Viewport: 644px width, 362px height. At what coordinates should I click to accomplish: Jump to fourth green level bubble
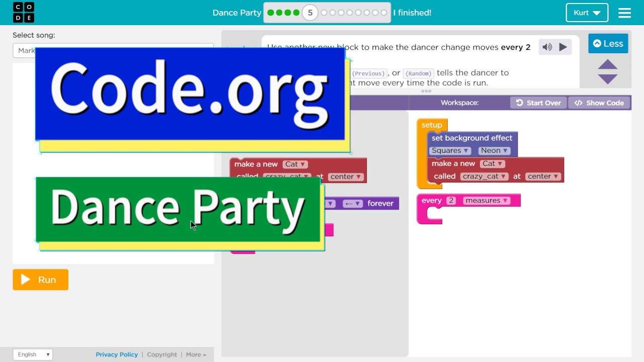click(296, 13)
